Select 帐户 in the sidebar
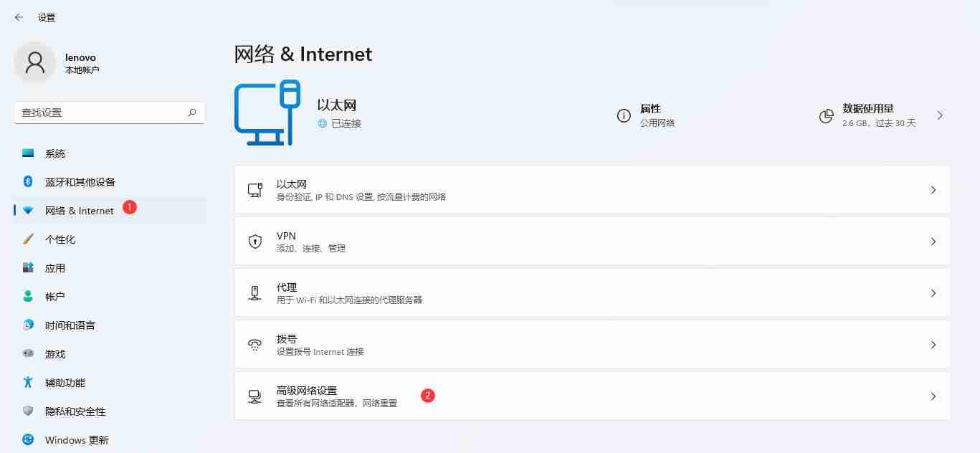The height and width of the screenshot is (453, 980). click(x=54, y=296)
